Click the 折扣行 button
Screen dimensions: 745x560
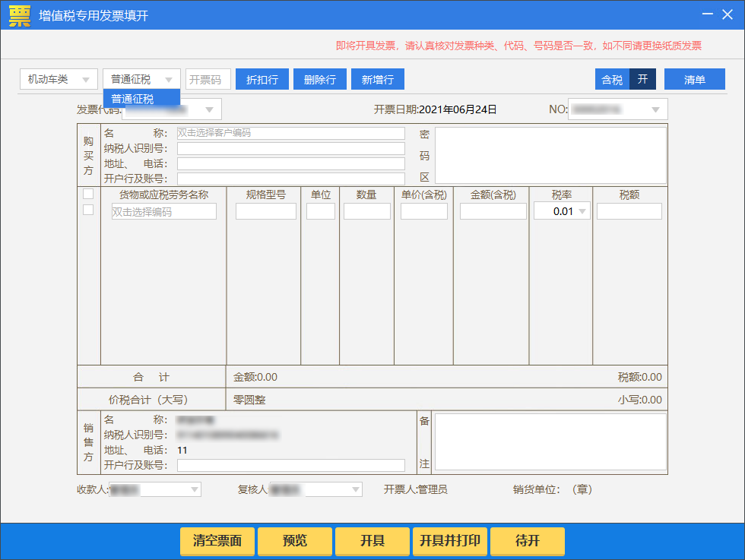point(262,79)
